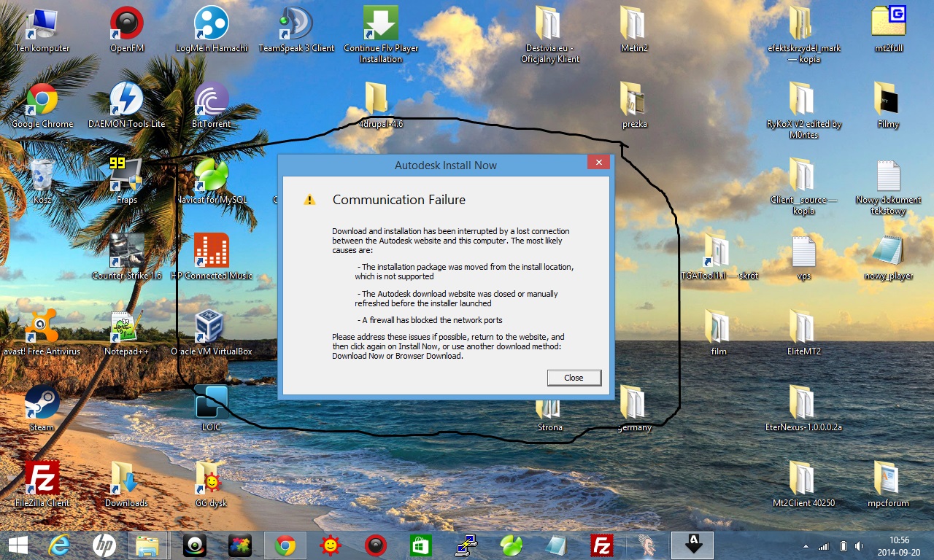Open FileZilla from the taskbar

pyautogui.click(x=602, y=545)
